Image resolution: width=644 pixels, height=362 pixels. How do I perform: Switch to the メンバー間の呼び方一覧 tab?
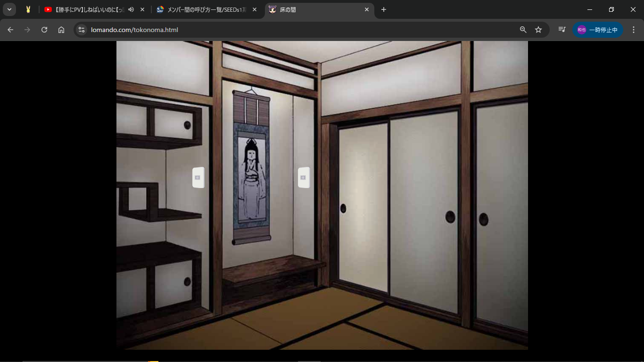coord(205,9)
